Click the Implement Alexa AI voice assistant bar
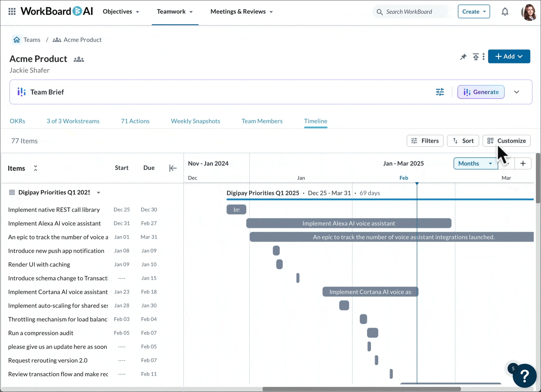 (x=349, y=223)
